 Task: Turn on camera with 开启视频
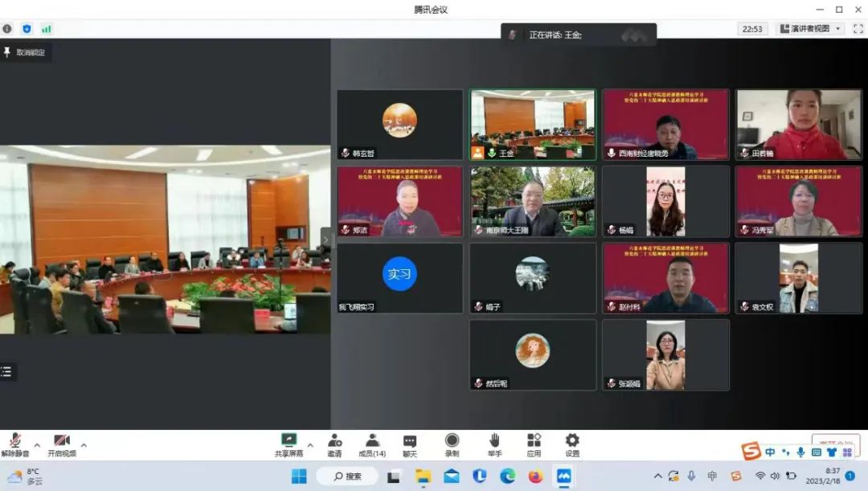tap(62, 442)
